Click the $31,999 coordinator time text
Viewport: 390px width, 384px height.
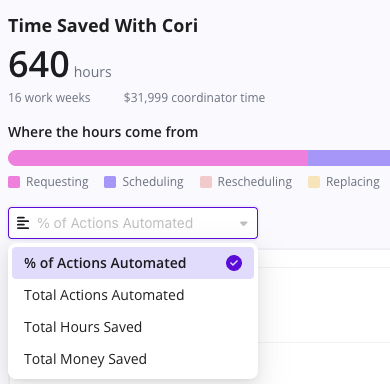[x=194, y=98]
